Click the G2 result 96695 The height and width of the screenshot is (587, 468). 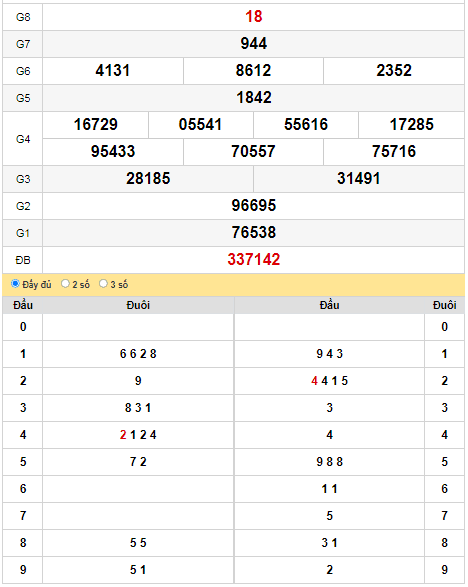point(254,206)
